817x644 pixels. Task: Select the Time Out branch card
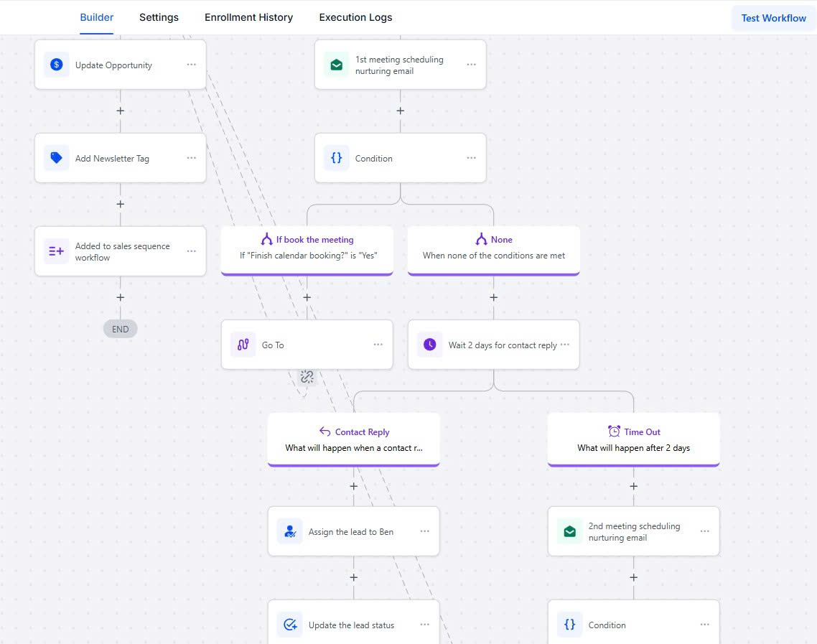tap(633, 439)
